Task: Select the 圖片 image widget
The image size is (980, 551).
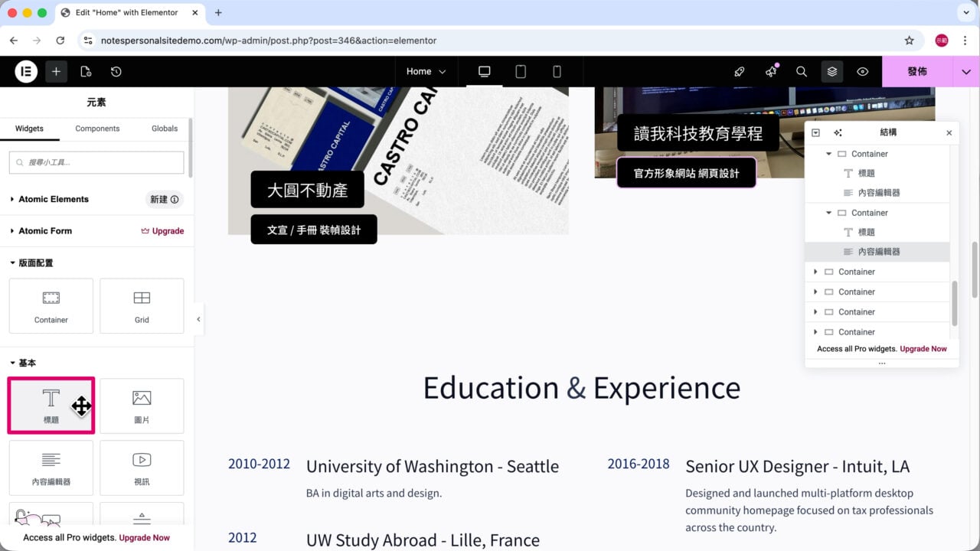Action: pyautogui.click(x=142, y=406)
